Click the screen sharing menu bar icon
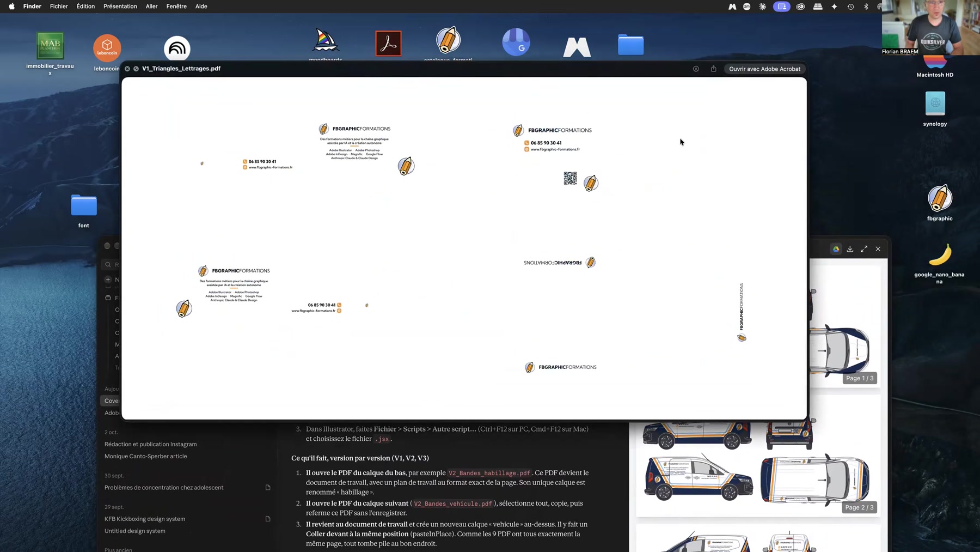Image resolution: width=980 pixels, height=552 pixels. tap(782, 7)
